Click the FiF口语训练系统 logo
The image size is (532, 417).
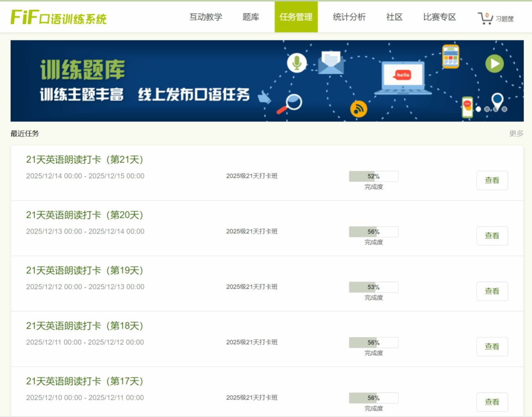58,18
